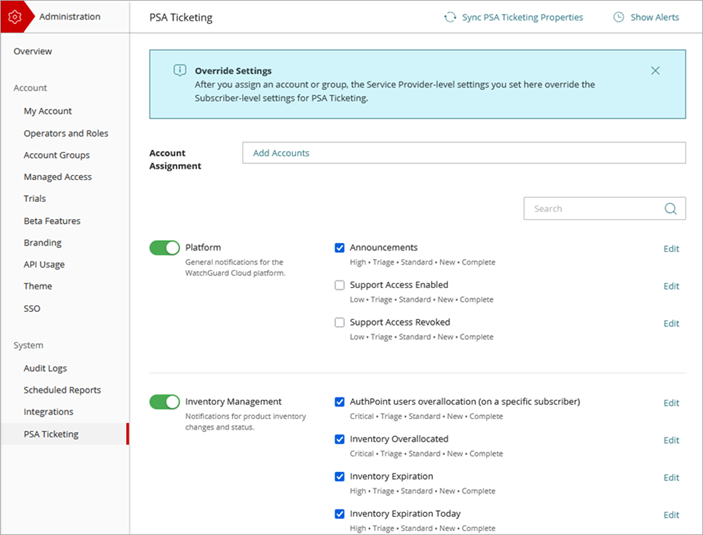
Task: Enable the Support Access Enabled checkbox
Action: pyautogui.click(x=340, y=285)
